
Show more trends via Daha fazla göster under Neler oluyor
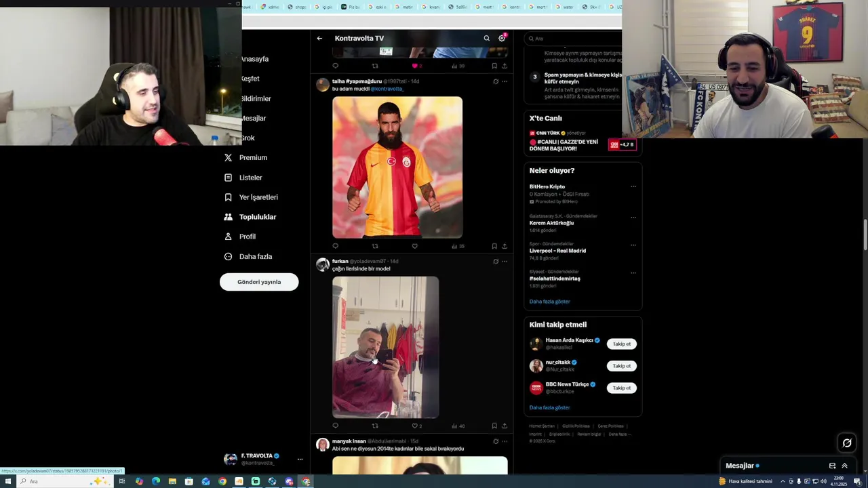pos(549,301)
